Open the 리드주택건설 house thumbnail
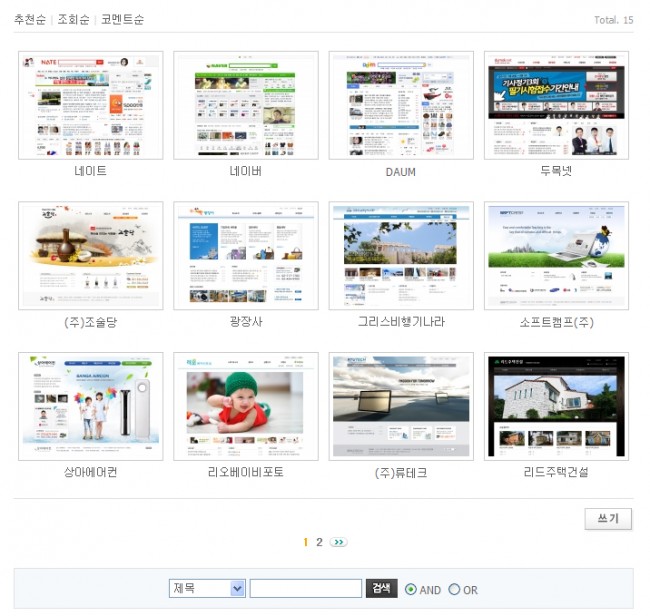 coord(556,406)
